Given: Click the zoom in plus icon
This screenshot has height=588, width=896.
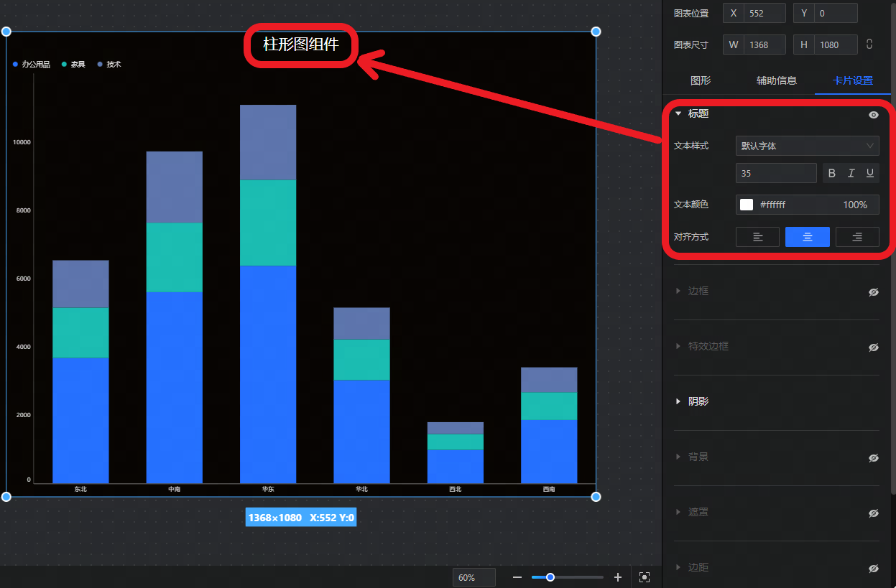Looking at the screenshot, I should point(618,577).
